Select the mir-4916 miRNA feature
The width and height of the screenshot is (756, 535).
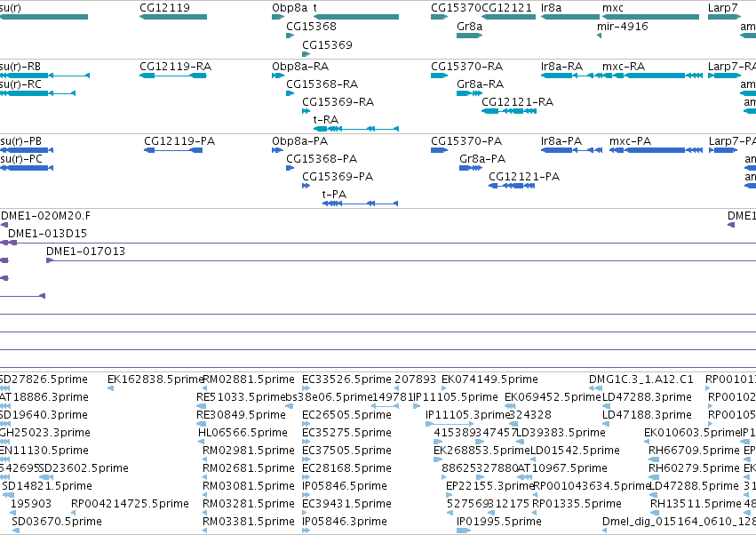pyautogui.click(x=599, y=36)
